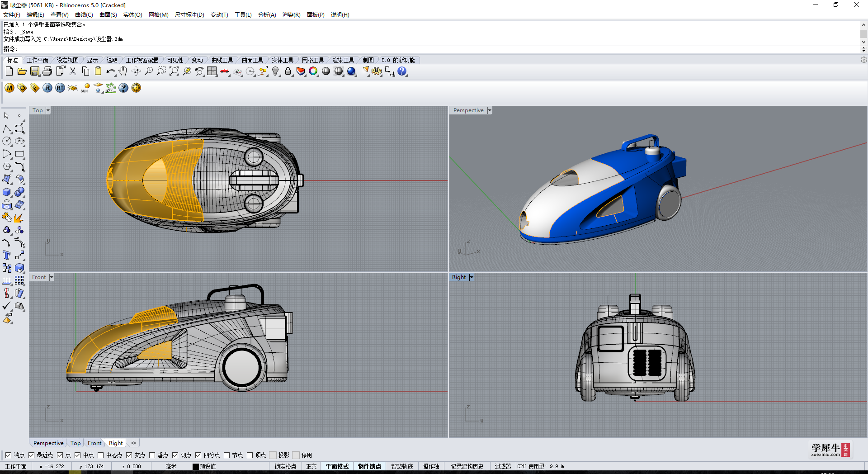This screenshot has width=868, height=474.
Task: Start V-Ray RT render icon
Action: point(60,88)
